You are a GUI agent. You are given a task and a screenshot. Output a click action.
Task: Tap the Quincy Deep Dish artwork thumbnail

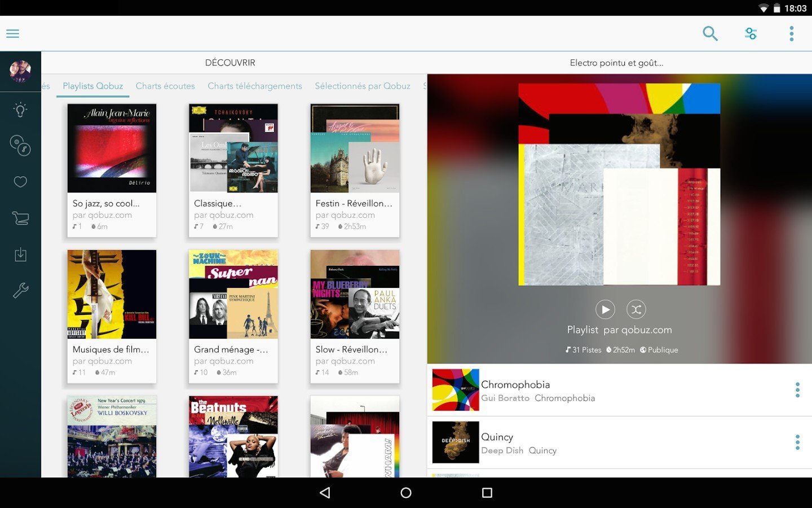(x=456, y=442)
